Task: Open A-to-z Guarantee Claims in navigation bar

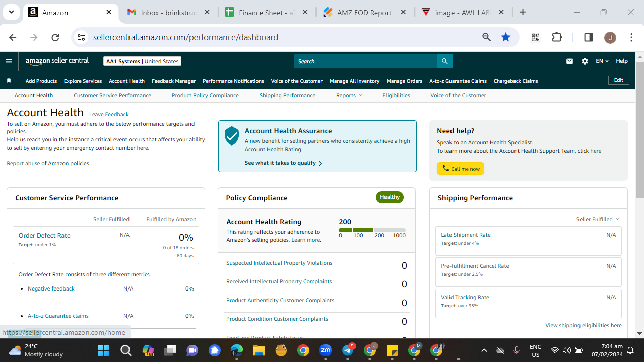Action: point(458,81)
